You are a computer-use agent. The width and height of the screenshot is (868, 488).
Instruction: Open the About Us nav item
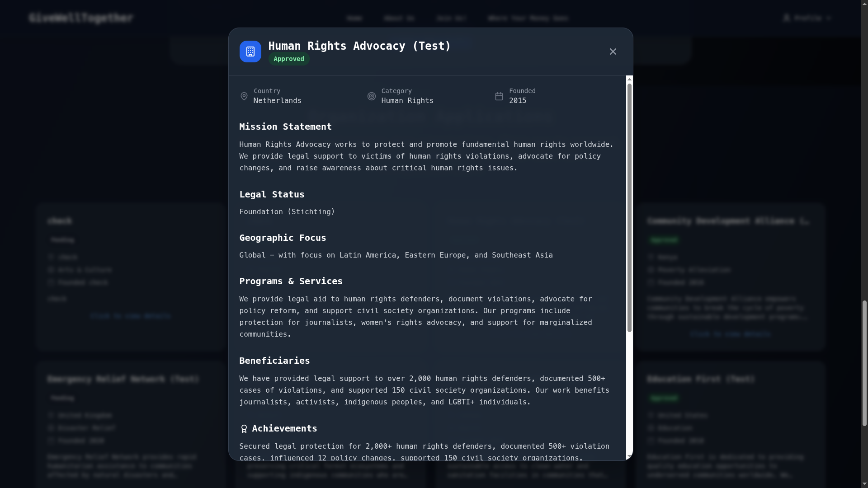click(x=399, y=18)
